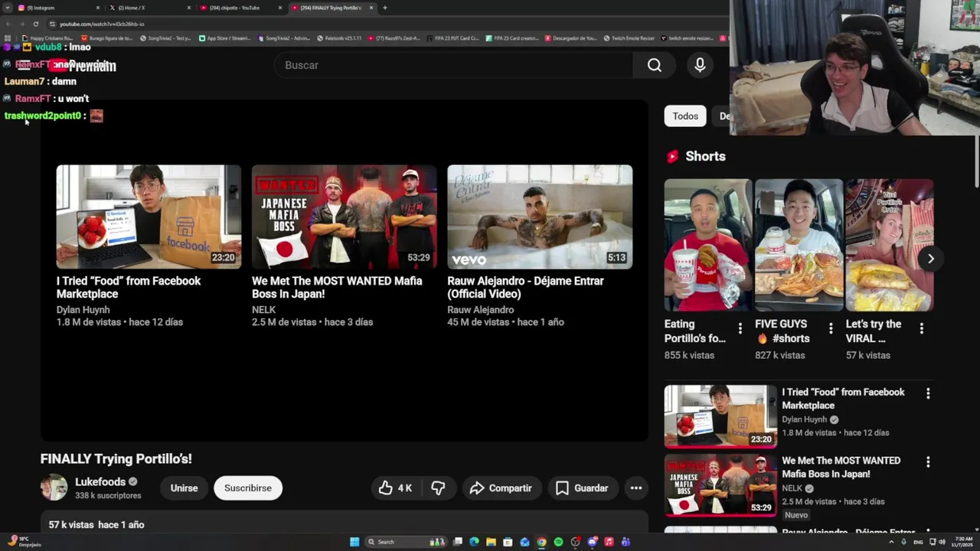
Task: Switch to the Home / X tab
Action: [149, 8]
